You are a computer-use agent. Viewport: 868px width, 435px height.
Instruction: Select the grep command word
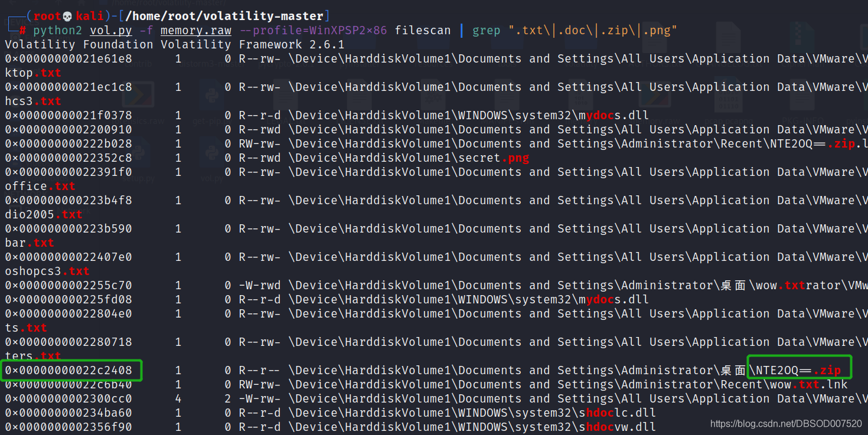487,30
